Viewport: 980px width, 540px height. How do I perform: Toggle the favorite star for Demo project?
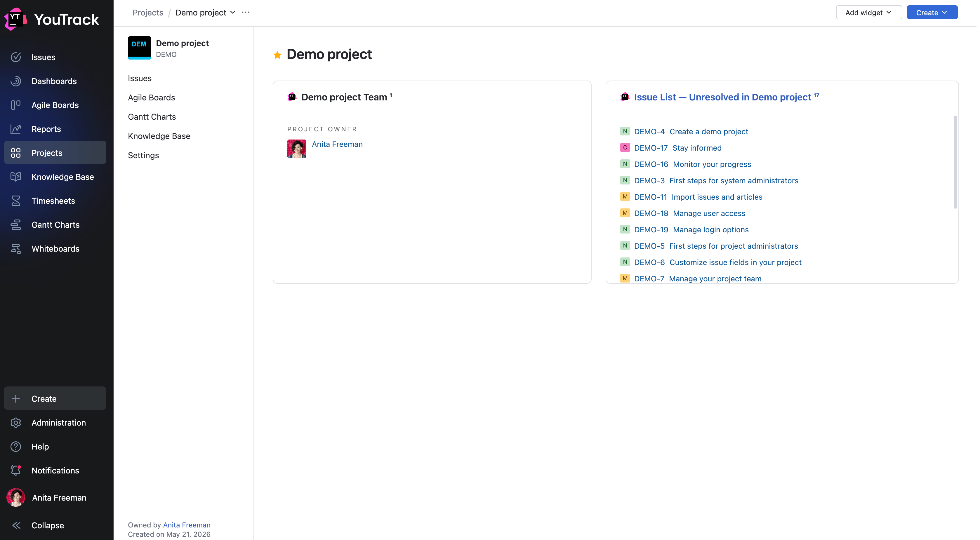pyautogui.click(x=277, y=55)
